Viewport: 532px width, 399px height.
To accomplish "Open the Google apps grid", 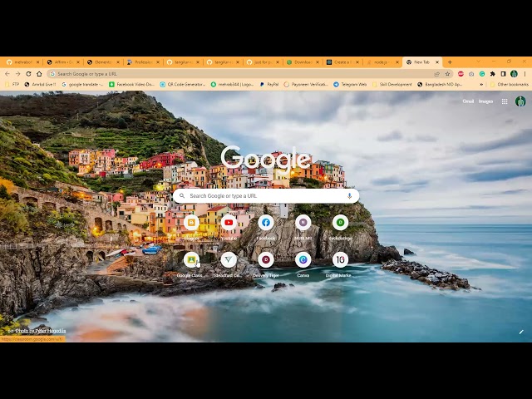I will (x=505, y=101).
